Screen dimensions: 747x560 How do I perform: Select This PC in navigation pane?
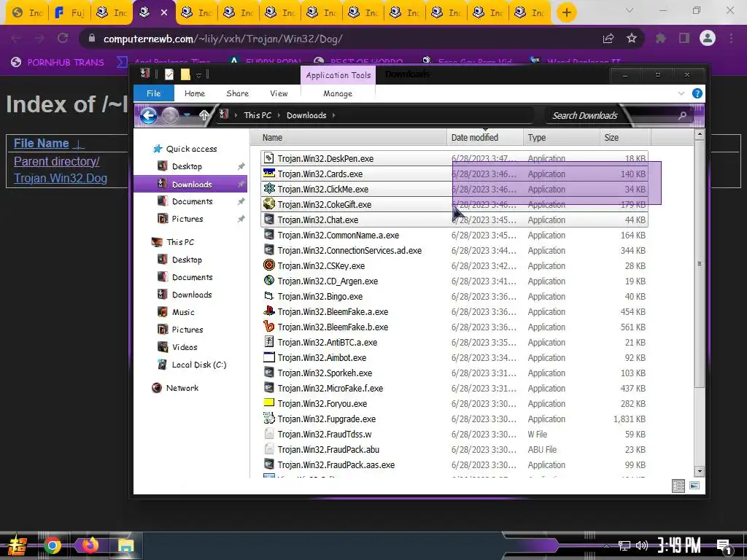point(180,242)
